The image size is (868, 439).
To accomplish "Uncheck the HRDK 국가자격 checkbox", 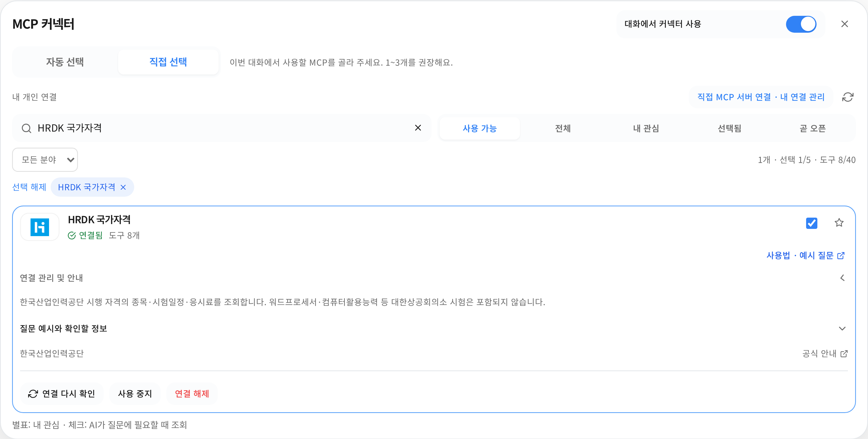I will 811,223.
